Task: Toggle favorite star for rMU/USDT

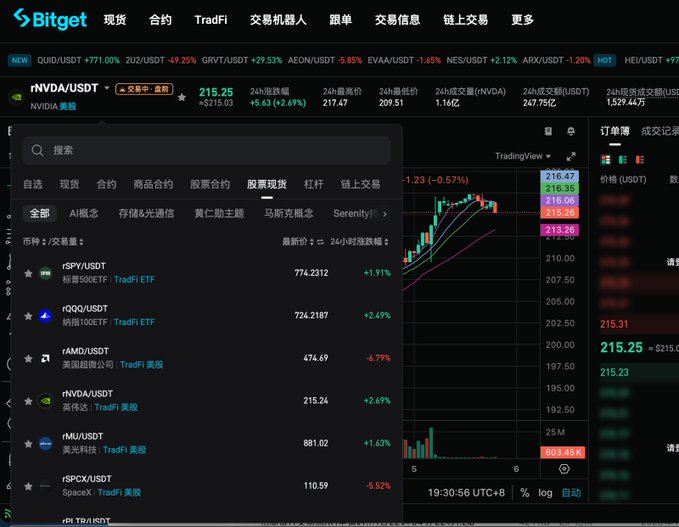Action: pyautogui.click(x=28, y=444)
